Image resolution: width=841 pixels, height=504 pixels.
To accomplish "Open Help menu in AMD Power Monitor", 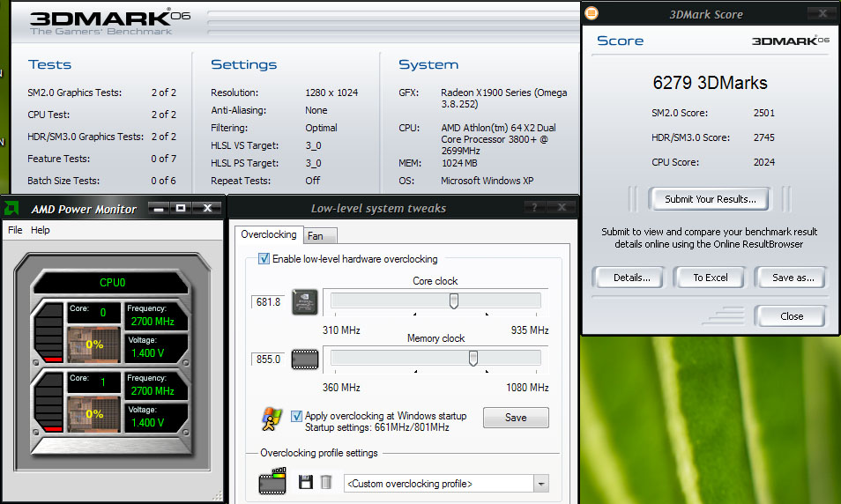I will point(41,230).
